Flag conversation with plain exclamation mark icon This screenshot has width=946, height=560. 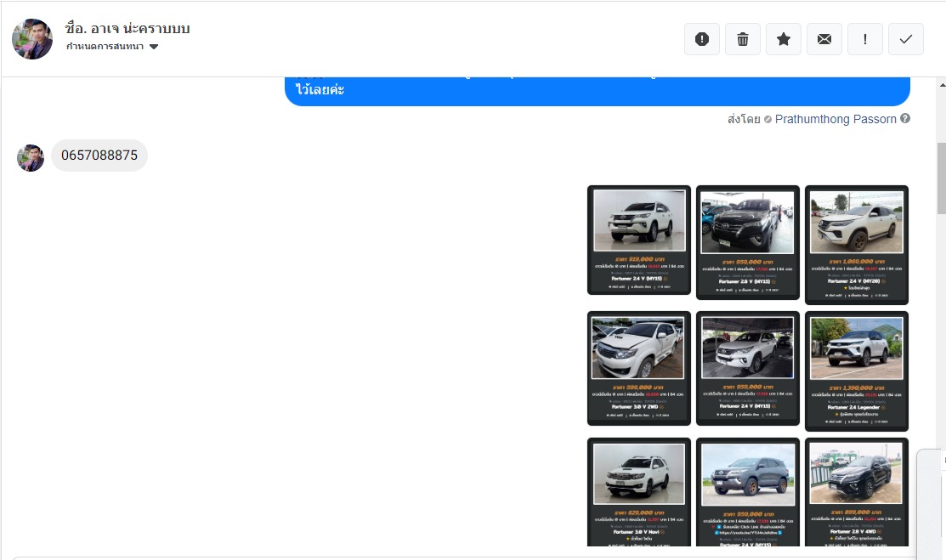865,39
